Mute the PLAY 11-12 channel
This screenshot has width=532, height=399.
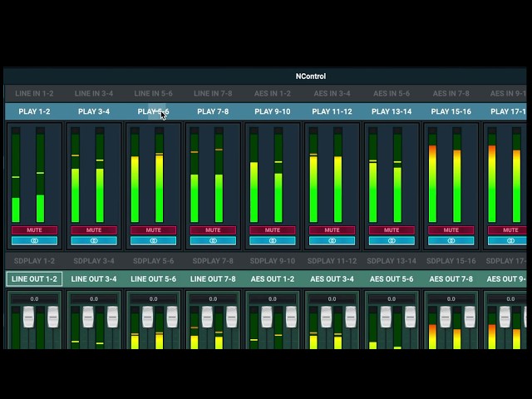[332, 230]
